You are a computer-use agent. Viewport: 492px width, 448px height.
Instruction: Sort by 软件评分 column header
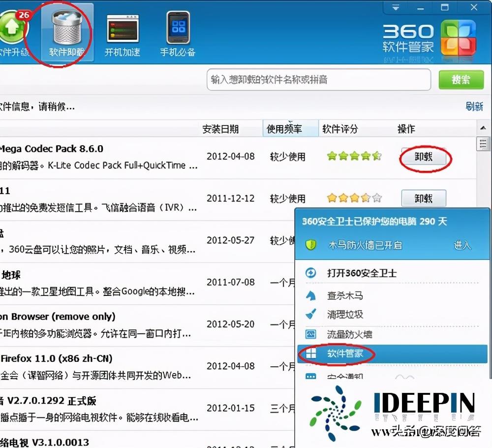(340, 129)
